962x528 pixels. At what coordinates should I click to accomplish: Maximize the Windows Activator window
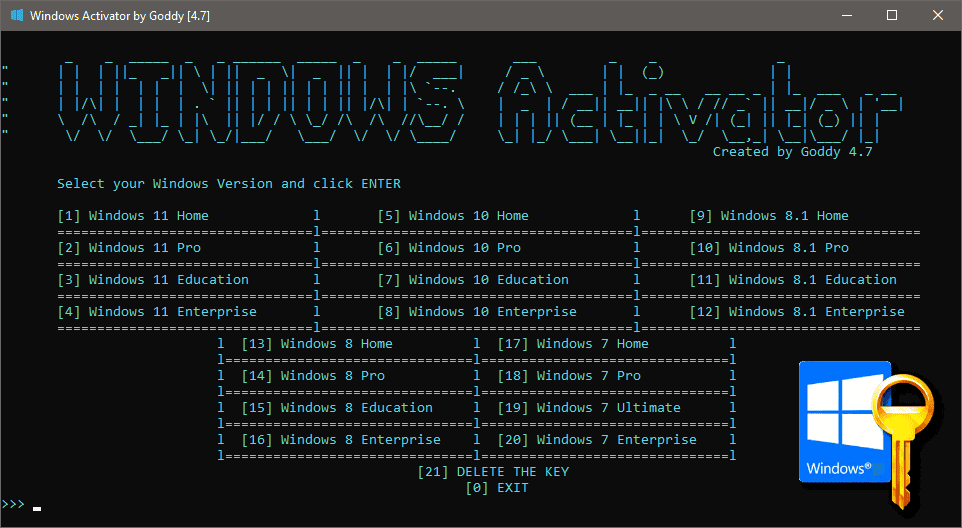(x=892, y=15)
